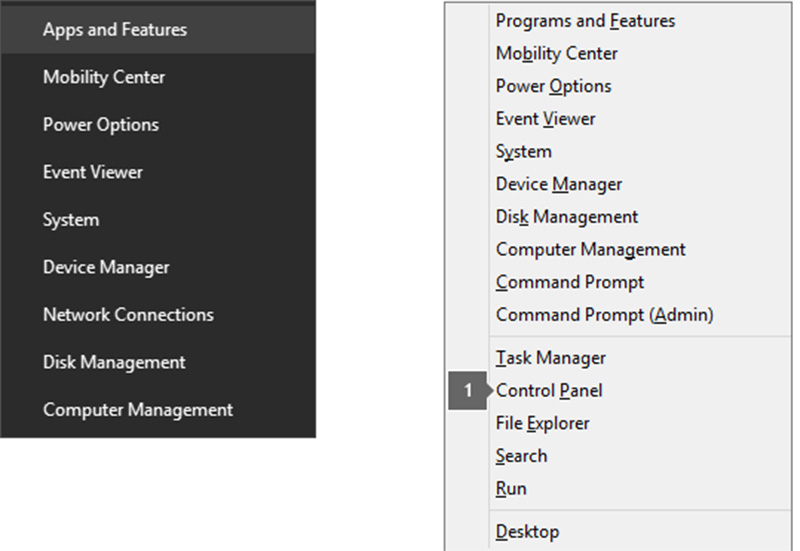Launch Command Prompt (Admin)
Image resolution: width=800 pixels, height=551 pixels.
[604, 315]
